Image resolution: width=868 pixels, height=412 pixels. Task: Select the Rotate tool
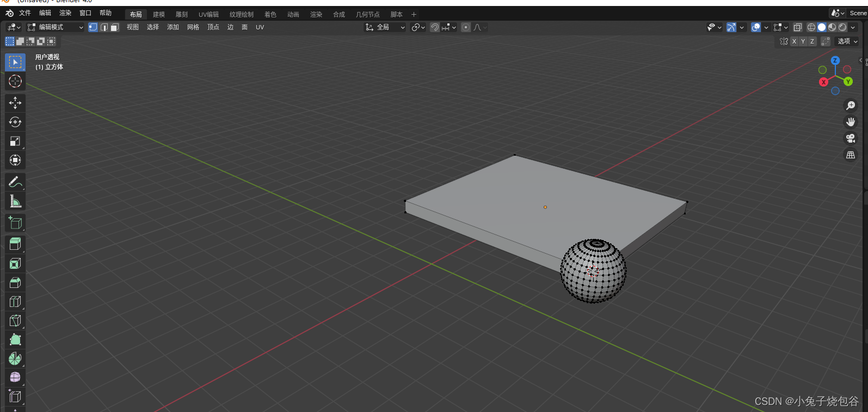pyautogui.click(x=15, y=122)
